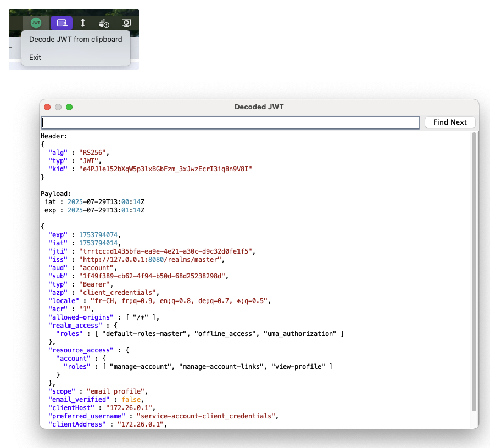490x448 pixels.
Task: Select the RS256 value in the header
Action: click(92, 152)
